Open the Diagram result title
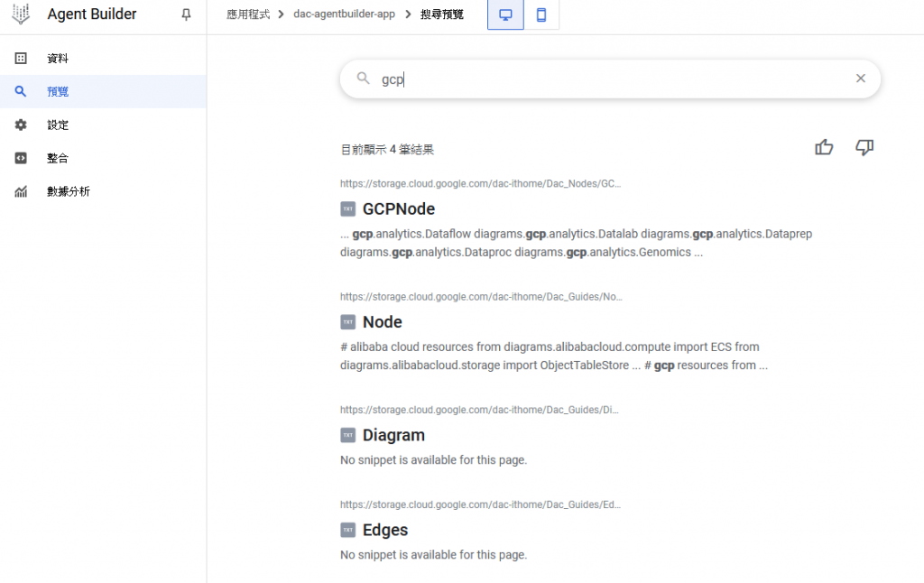 coord(393,436)
